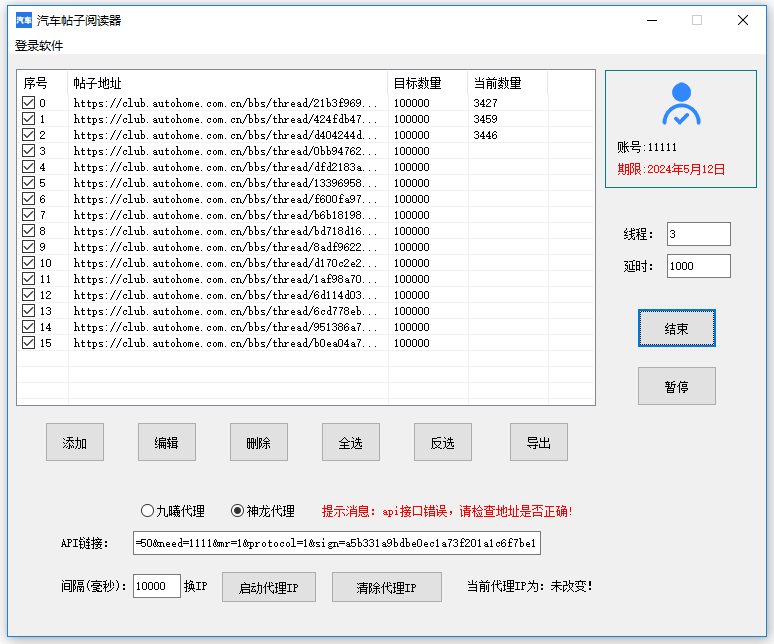
Task: Toggle the checkbox for row 5
Action: point(29,183)
